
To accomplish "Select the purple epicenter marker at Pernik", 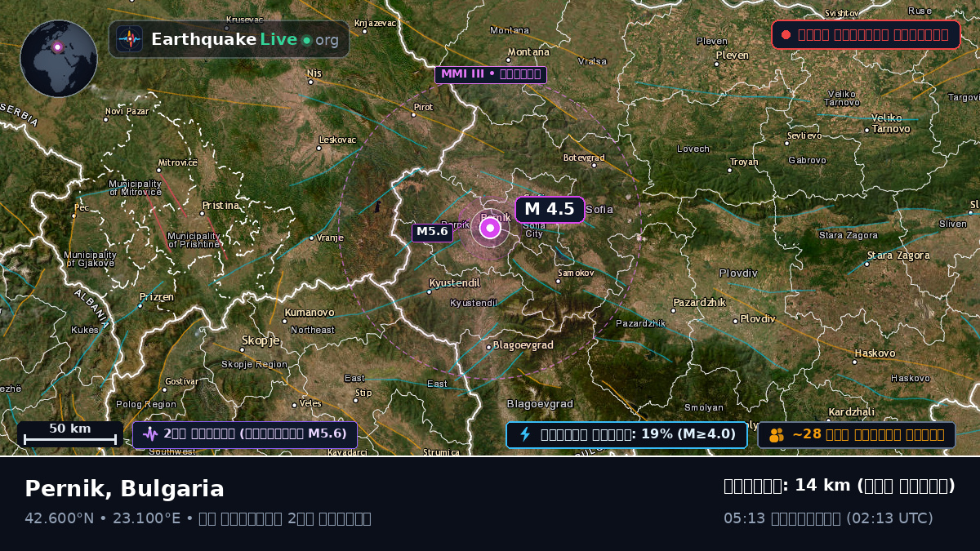I will tap(490, 228).
